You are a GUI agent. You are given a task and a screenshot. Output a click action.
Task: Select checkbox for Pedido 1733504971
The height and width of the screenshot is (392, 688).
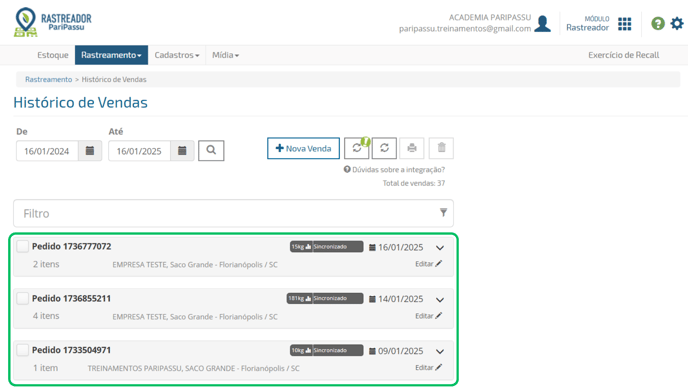pyautogui.click(x=22, y=350)
